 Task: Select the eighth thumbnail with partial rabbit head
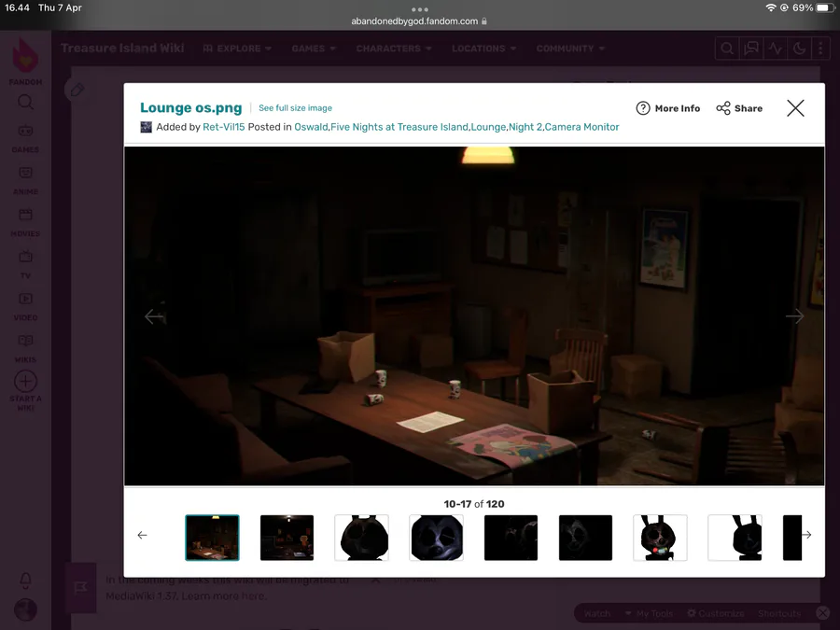[735, 538]
